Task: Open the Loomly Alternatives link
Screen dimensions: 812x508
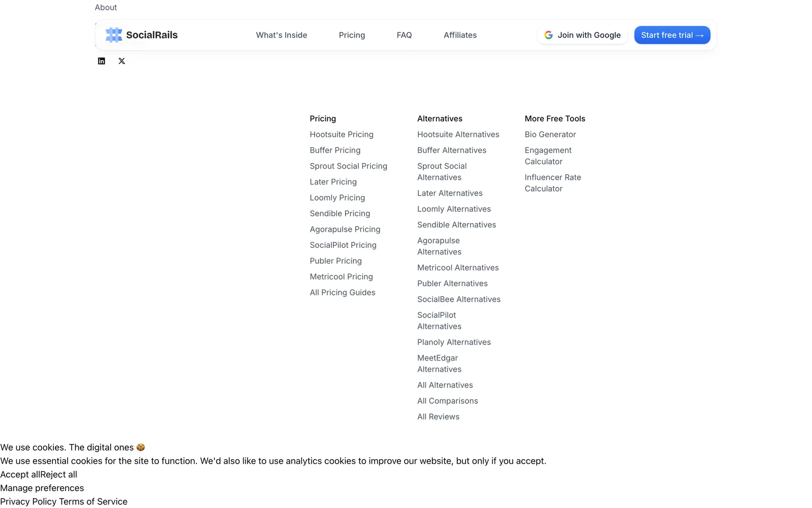Action: pos(454,209)
